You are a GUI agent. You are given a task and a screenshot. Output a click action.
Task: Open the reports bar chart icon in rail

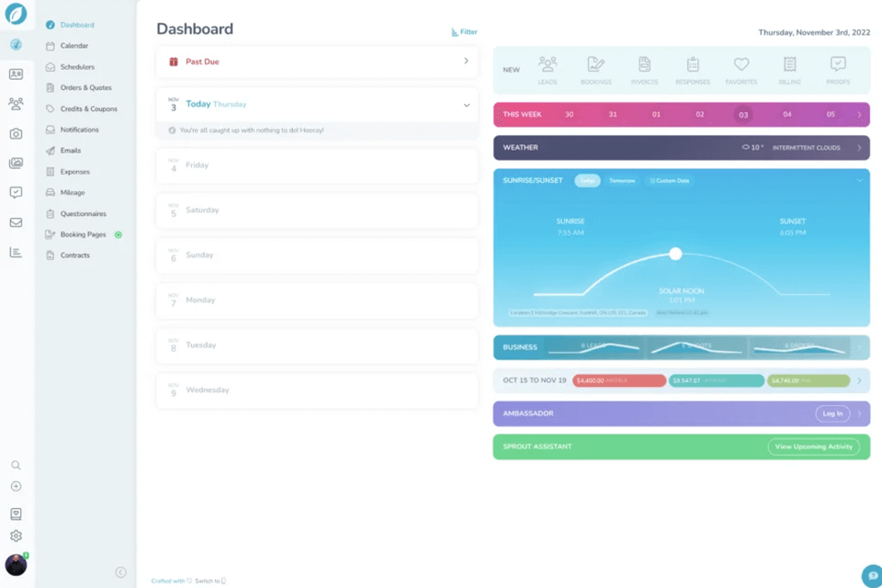click(x=16, y=252)
